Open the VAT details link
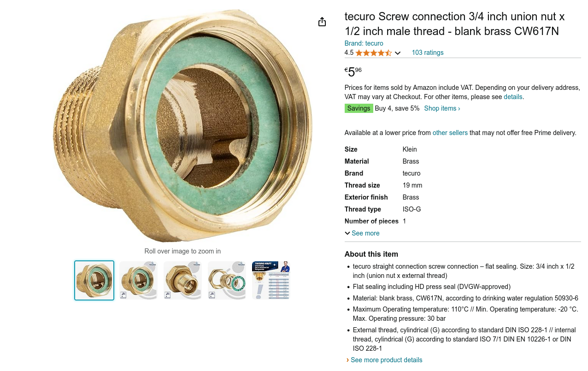Image resolution: width=588 pixels, height=371 pixels. click(x=513, y=97)
